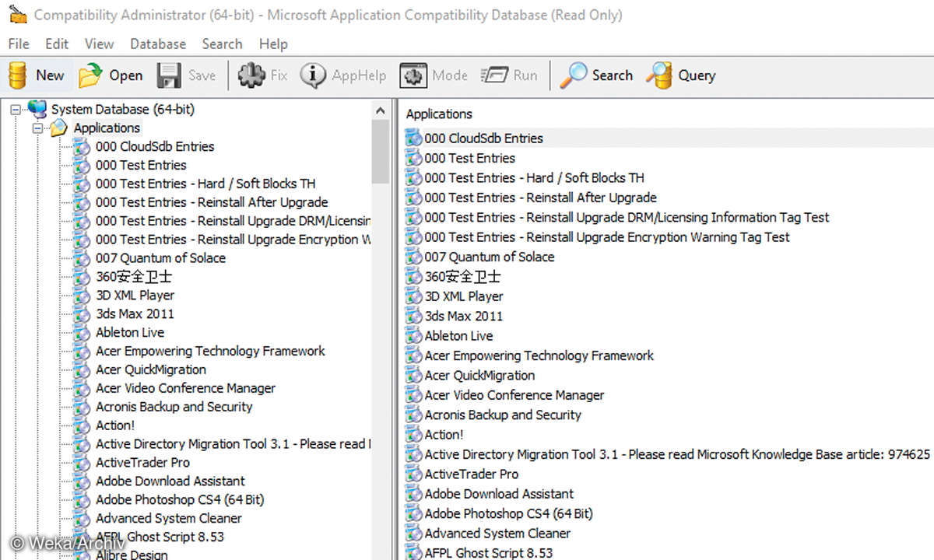934x560 pixels.
Task: Select Applications label in tree
Action: 107,128
